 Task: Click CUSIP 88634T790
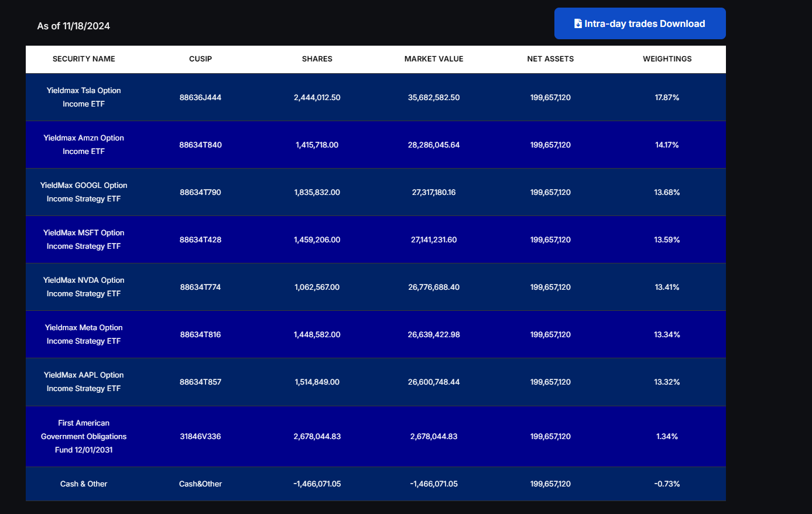[200, 192]
